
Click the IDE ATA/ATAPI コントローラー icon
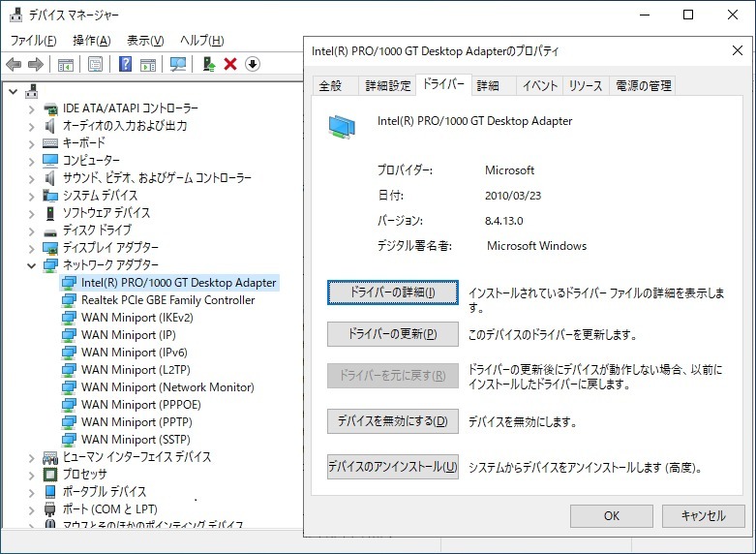(50, 108)
